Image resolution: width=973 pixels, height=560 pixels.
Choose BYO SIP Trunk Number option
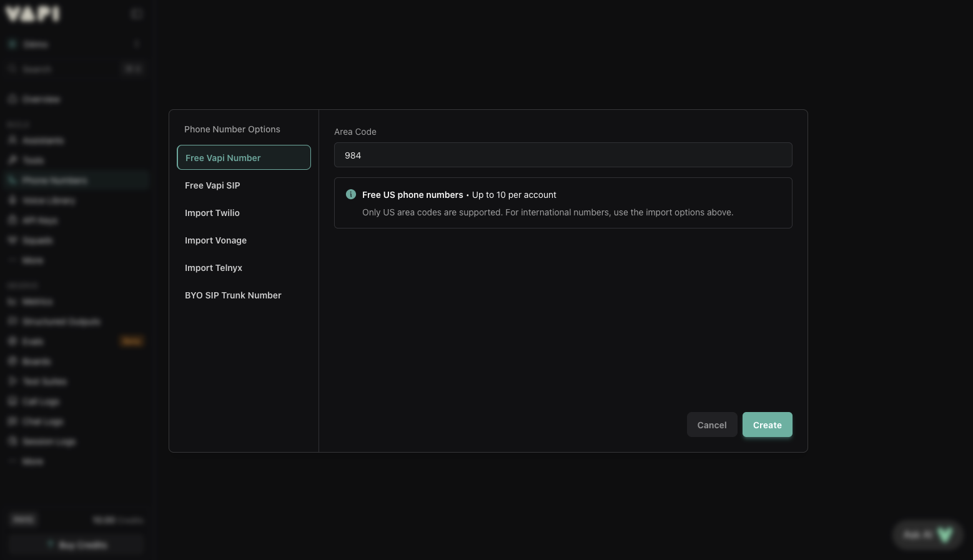(x=244, y=295)
